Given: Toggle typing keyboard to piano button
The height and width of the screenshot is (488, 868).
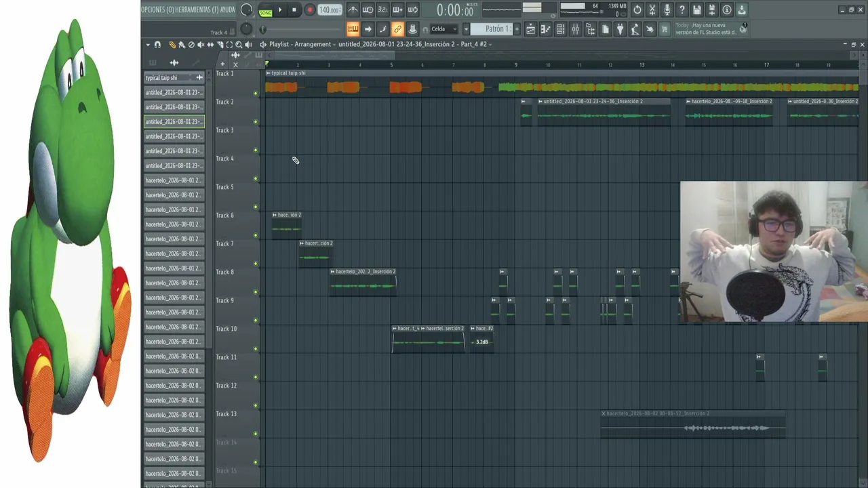Looking at the screenshot, I should coord(353,29).
